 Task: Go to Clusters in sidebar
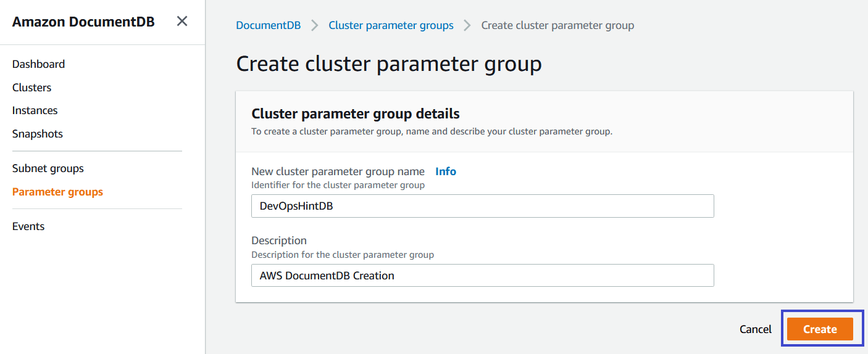click(31, 88)
